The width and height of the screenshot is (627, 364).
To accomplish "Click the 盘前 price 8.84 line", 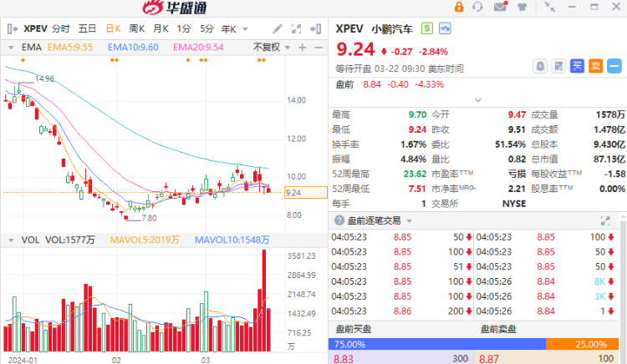I will [390, 84].
